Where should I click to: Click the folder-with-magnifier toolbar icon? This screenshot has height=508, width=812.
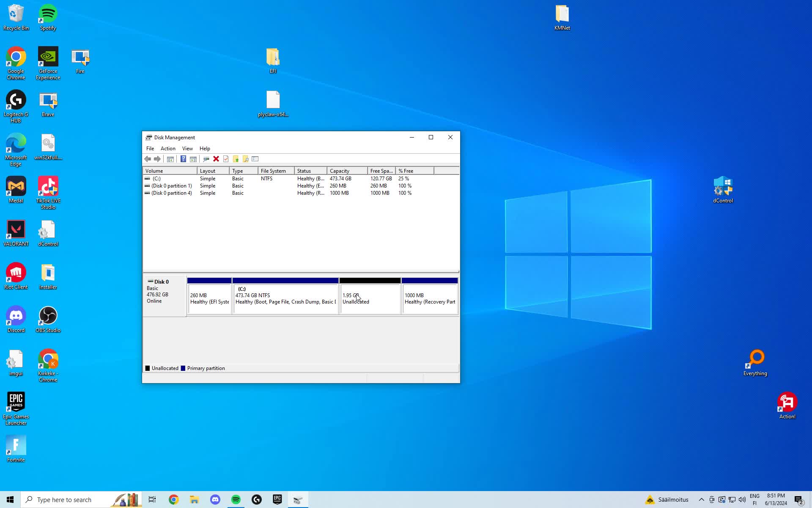245,159
